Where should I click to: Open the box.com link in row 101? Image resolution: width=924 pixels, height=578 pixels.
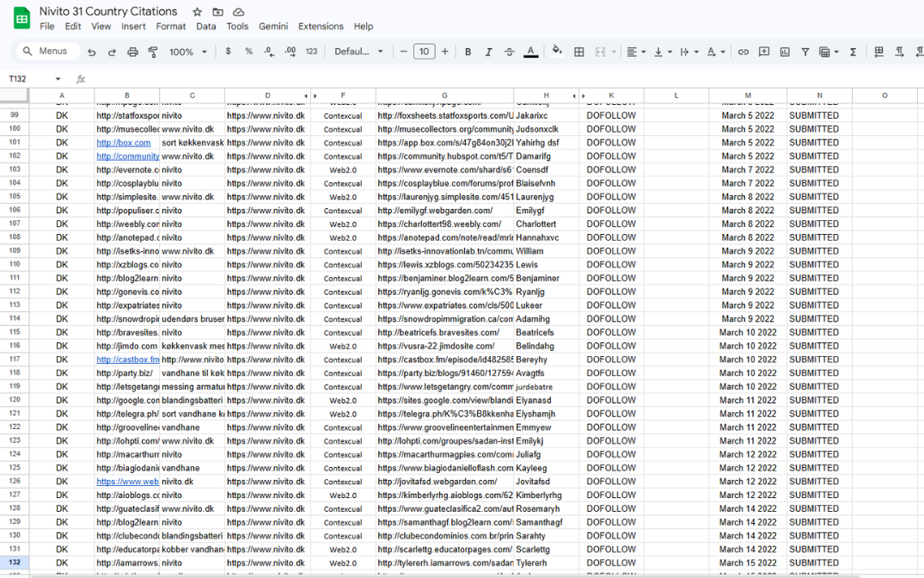tap(123, 143)
